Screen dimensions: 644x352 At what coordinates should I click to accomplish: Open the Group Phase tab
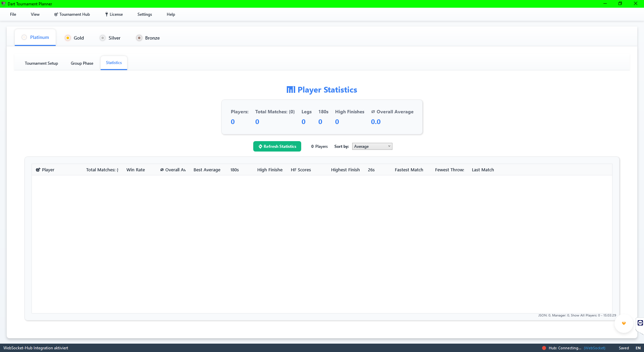coord(82,63)
